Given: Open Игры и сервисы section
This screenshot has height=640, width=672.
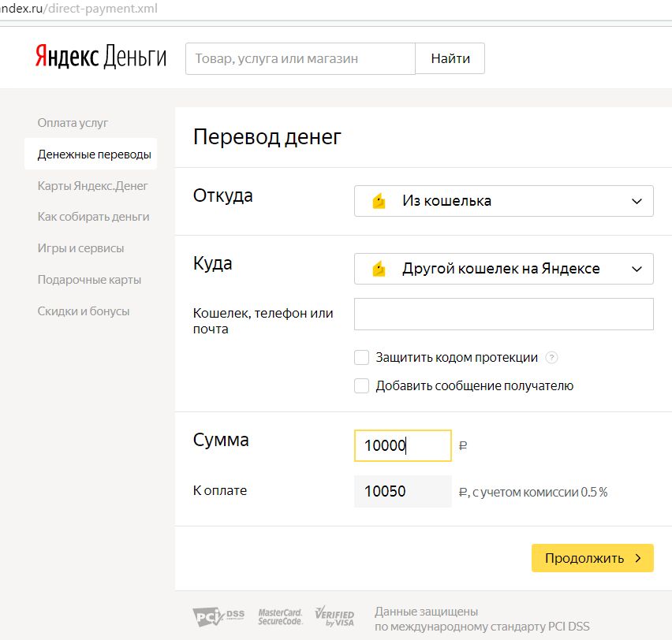Looking at the screenshot, I should (80, 248).
